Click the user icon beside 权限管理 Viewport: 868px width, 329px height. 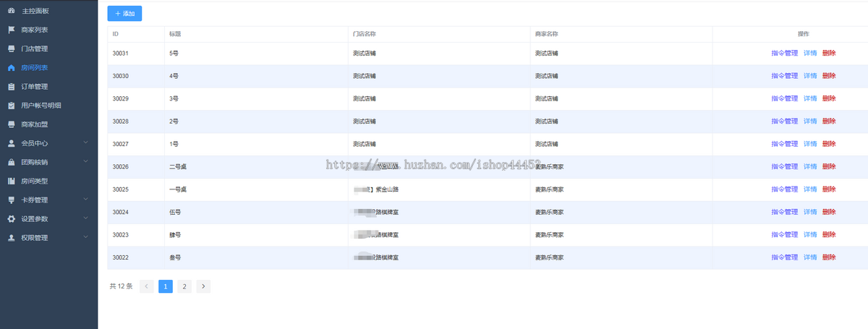11,237
